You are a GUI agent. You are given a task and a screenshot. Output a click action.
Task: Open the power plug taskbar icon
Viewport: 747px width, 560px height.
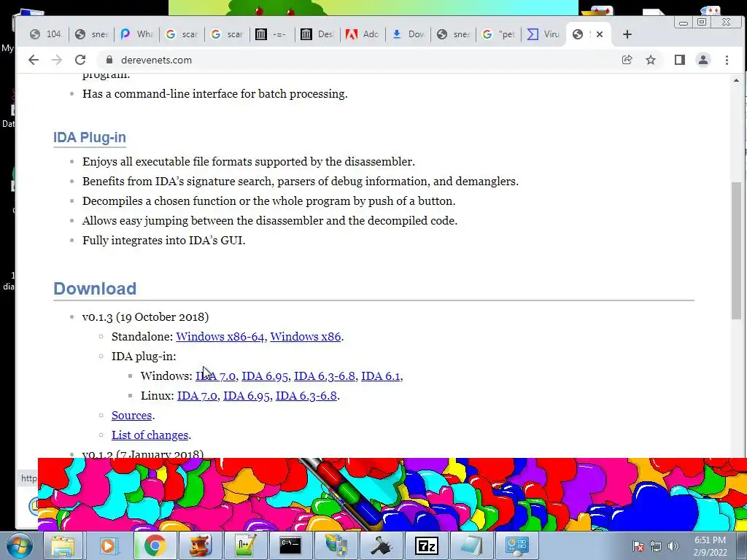tap(381, 545)
